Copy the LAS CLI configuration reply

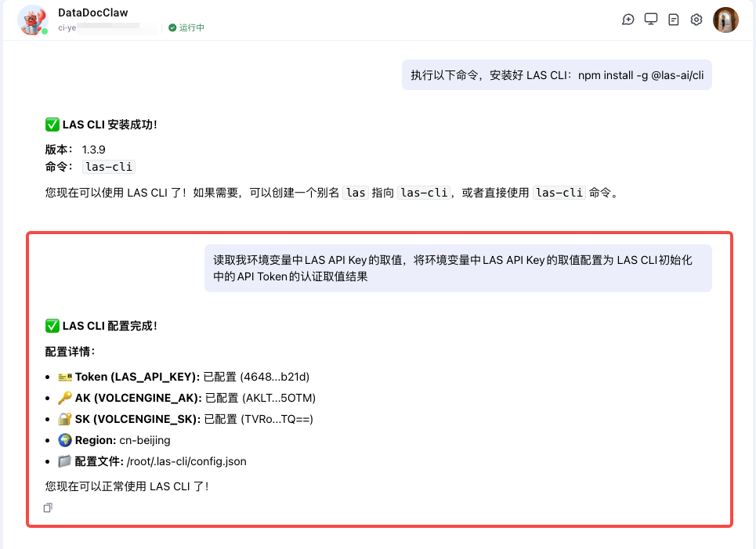pyautogui.click(x=48, y=507)
